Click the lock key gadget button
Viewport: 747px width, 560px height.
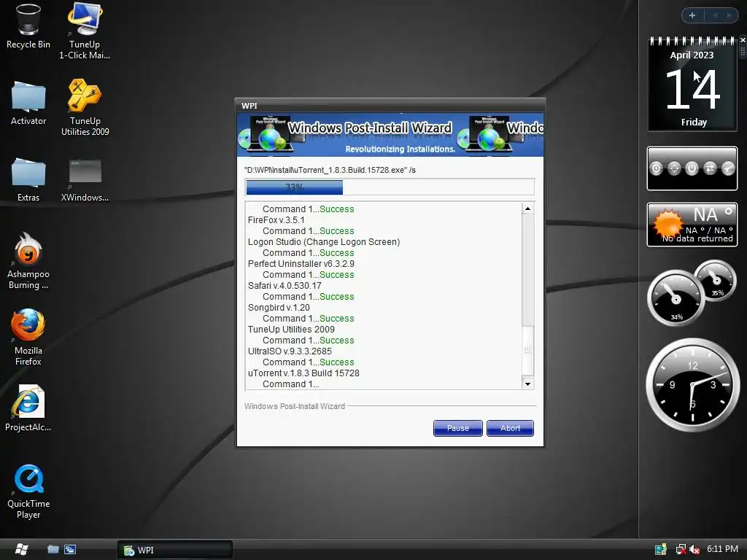[x=728, y=168]
